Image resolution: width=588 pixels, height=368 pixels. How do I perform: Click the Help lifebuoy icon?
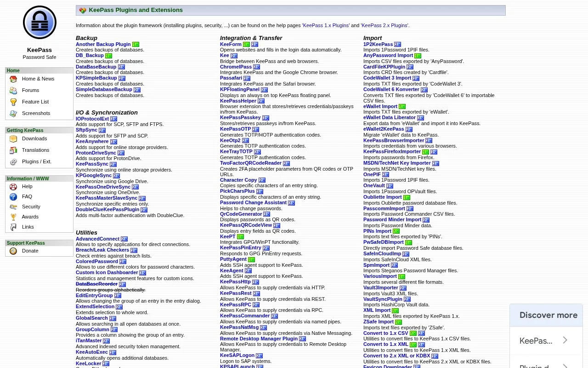coord(13,187)
